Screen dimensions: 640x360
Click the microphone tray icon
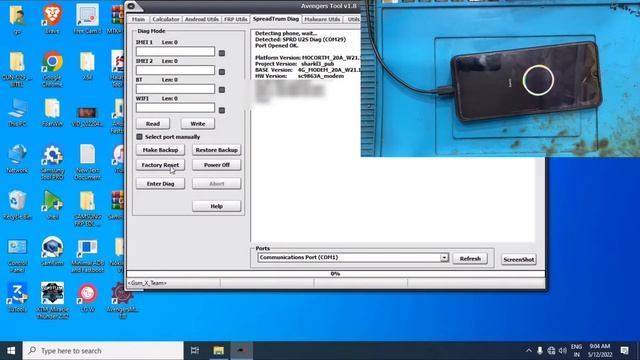point(540,351)
